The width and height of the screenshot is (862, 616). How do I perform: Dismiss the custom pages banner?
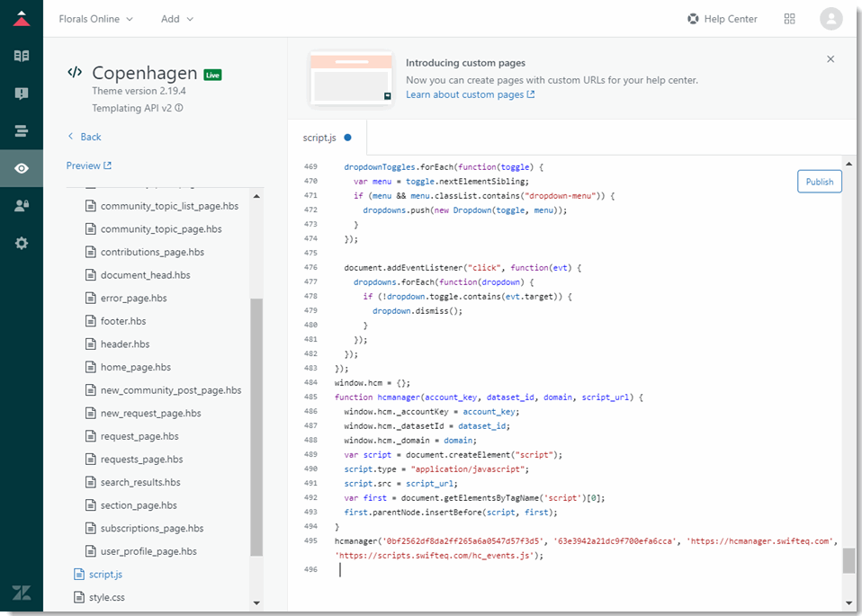click(x=831, y=58)
